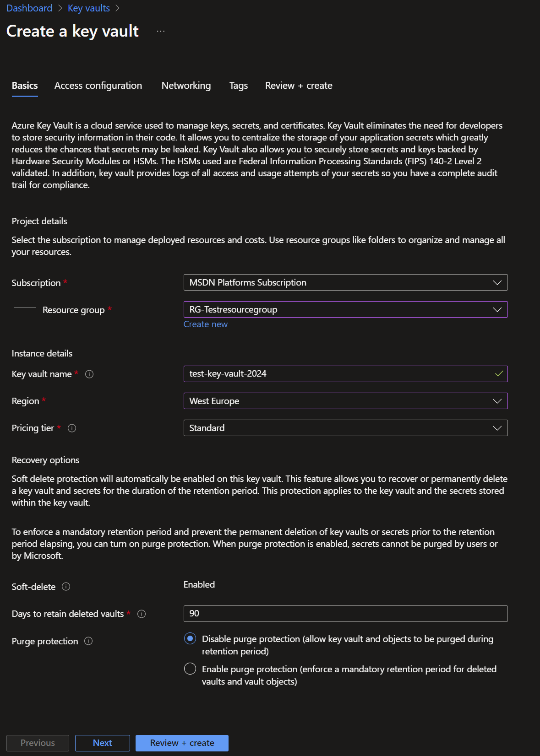This screenshot has height=756, width=540.
Task: Click the Review + create button at bottom
Action: pos(182,743)
